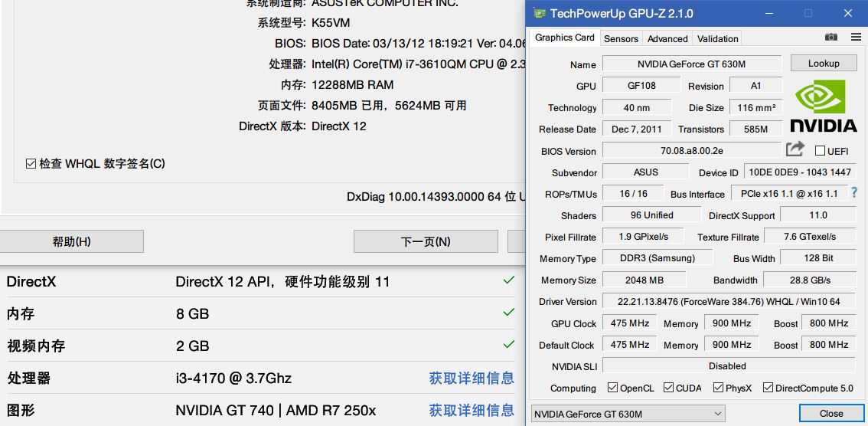Click the GPU Clock row's Boost 800 MHz field
Image resolution: width=868 pixels, height=426 pixels.
(x=829, y=323)
